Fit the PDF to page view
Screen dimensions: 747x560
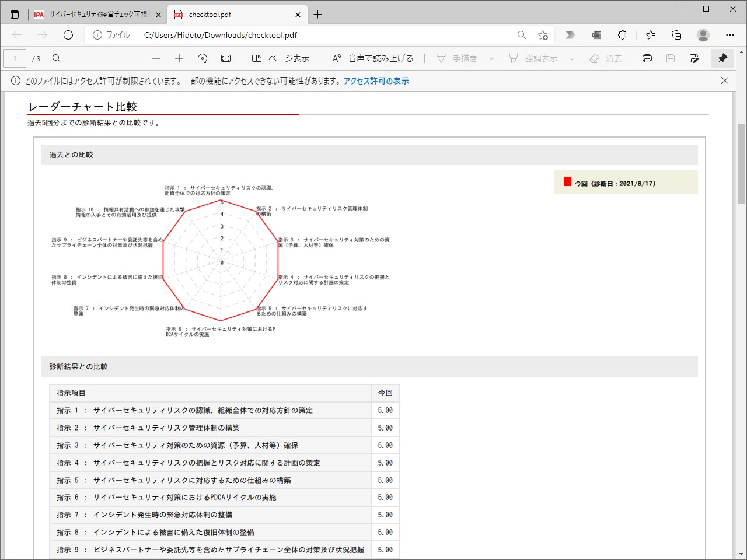(226, 58)
